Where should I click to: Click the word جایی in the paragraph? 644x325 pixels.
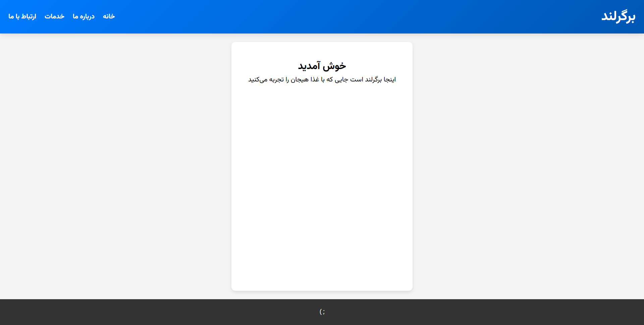pyautogui.click(x=341, y=79)
